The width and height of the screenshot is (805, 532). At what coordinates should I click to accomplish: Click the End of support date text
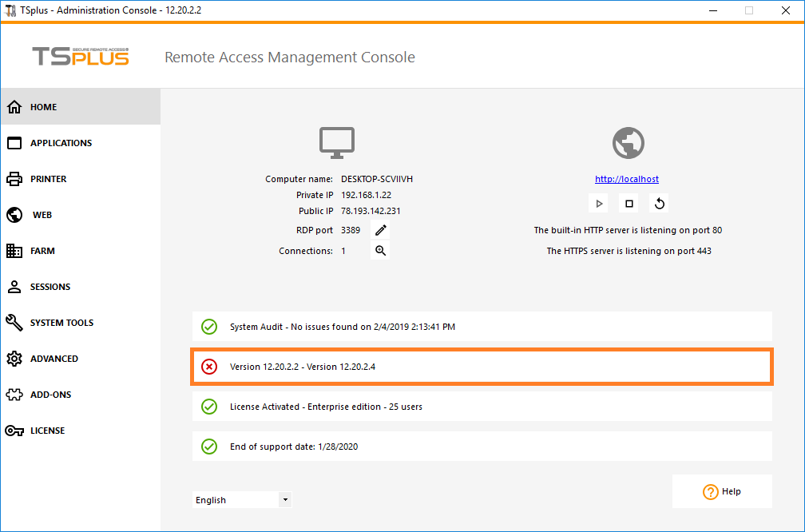(x=294, y=447)
